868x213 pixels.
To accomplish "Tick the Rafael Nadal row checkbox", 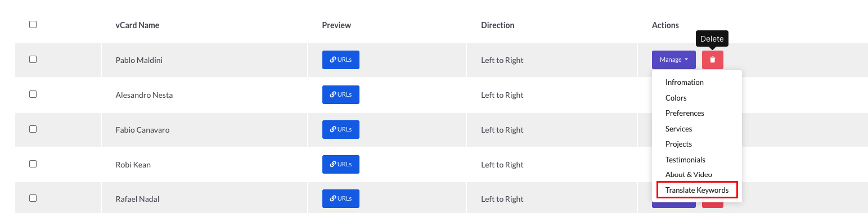I will pyautogui.click(x=33, y=198).
